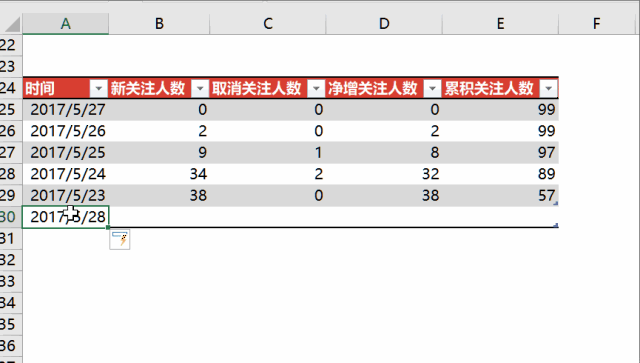Click the 净增关注人数 header text
The width and height of the screenshot is (640, 363).
click(373, 88)
